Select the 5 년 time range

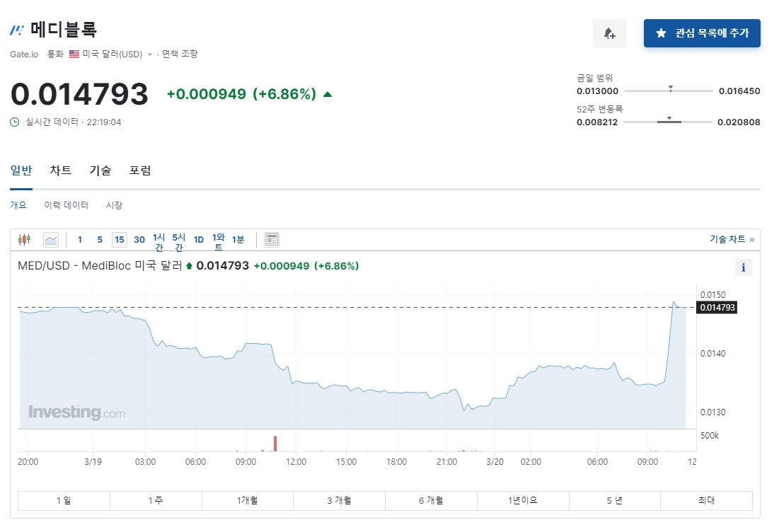point(615,501)
